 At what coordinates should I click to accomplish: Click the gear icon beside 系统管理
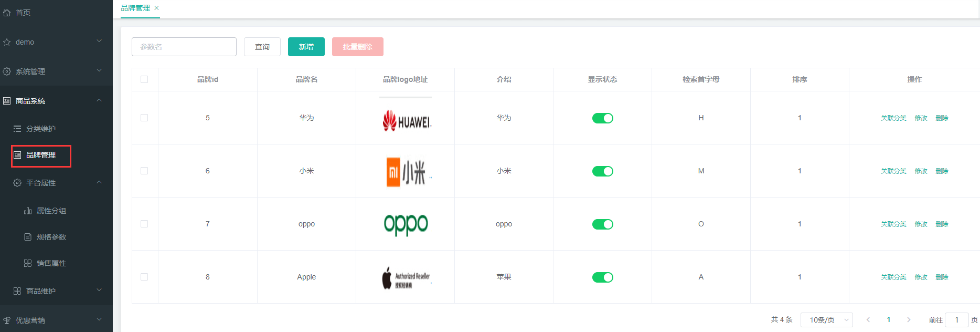click(7, 71)
